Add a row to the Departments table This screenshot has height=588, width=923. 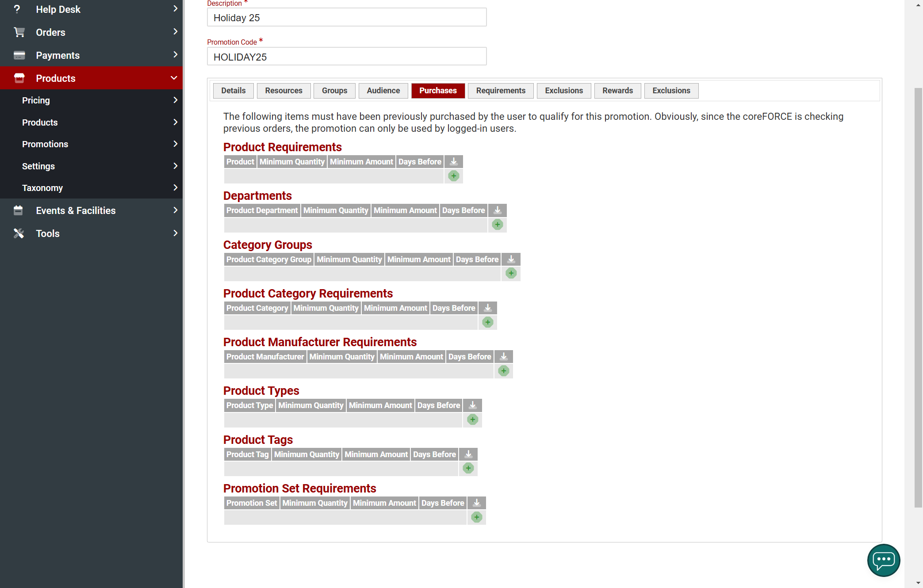pyautogui.click(x=497, y=225)
